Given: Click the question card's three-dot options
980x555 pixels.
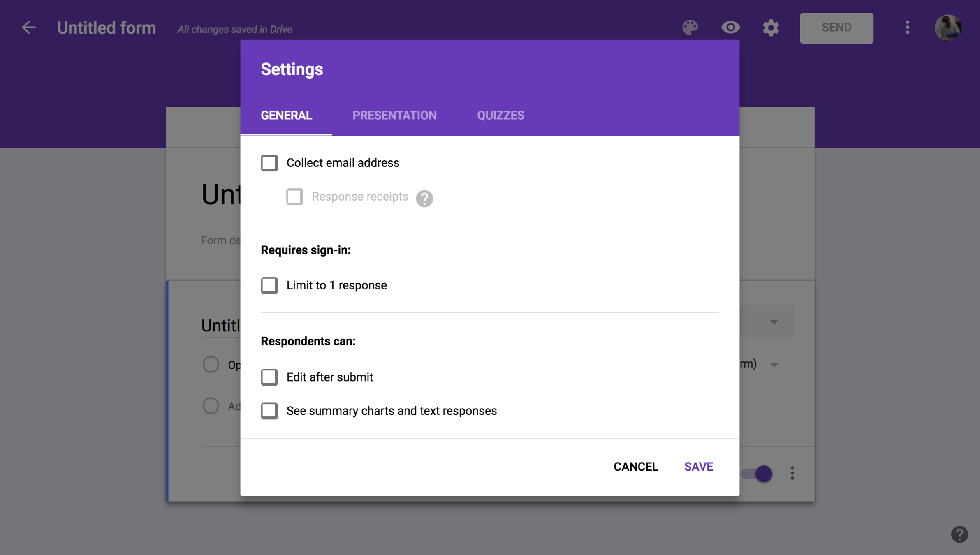Looking at the screenshot, I should (792, 473).
